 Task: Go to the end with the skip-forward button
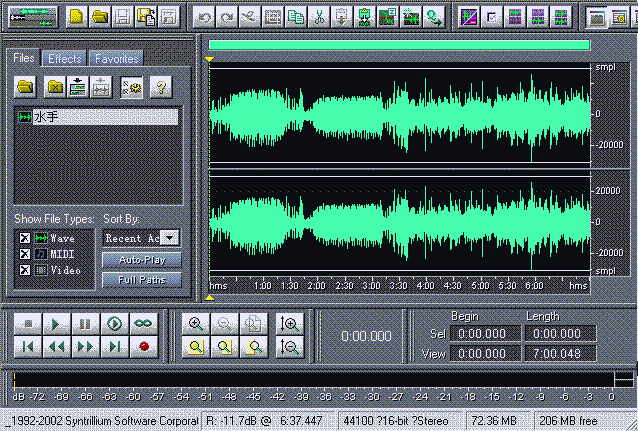click(x=115, y=347)
